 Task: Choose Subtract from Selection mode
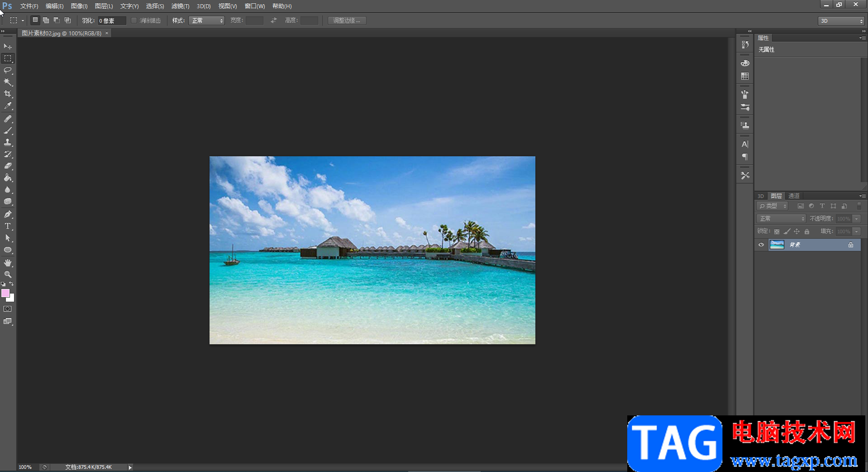coord(57,20)
